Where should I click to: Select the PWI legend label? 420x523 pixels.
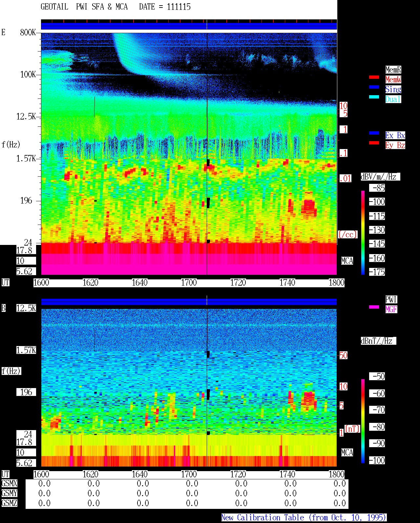coord(391,299)
